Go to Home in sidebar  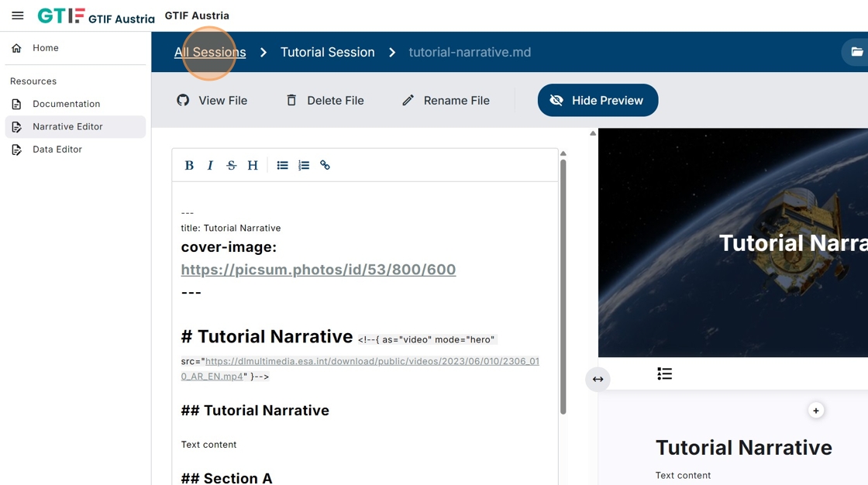coord(45,48)
